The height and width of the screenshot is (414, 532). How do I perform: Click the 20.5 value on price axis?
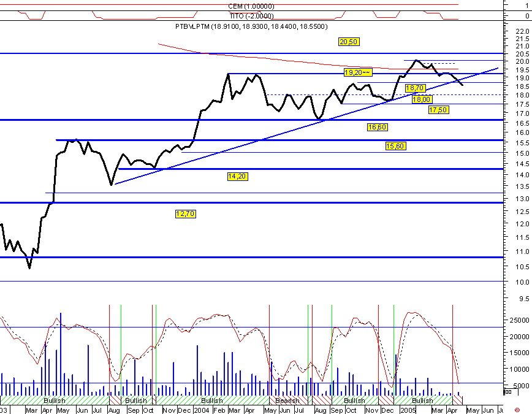click(522, 54)
